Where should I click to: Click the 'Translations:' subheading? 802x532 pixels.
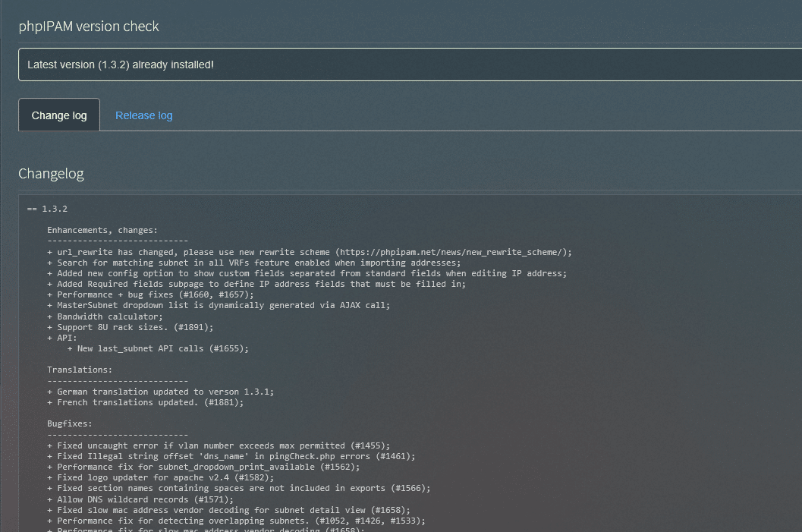[79, 370]
